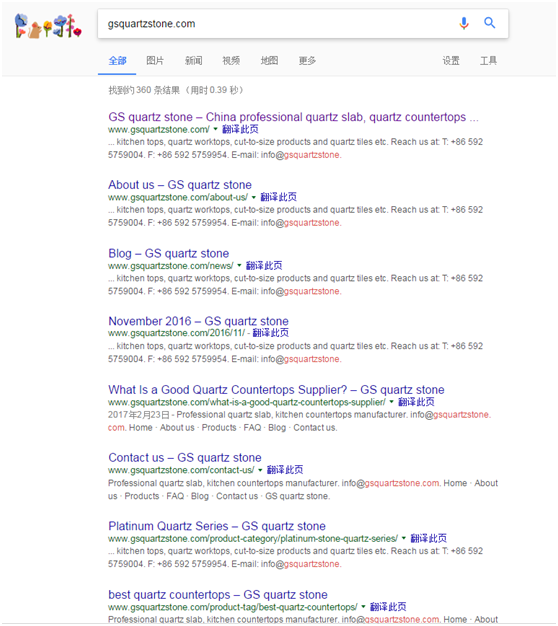The height and width of the screenshot is (626, 558).
Task: Click 翻译此页 for Contact us result
Action: coord(285,470)
